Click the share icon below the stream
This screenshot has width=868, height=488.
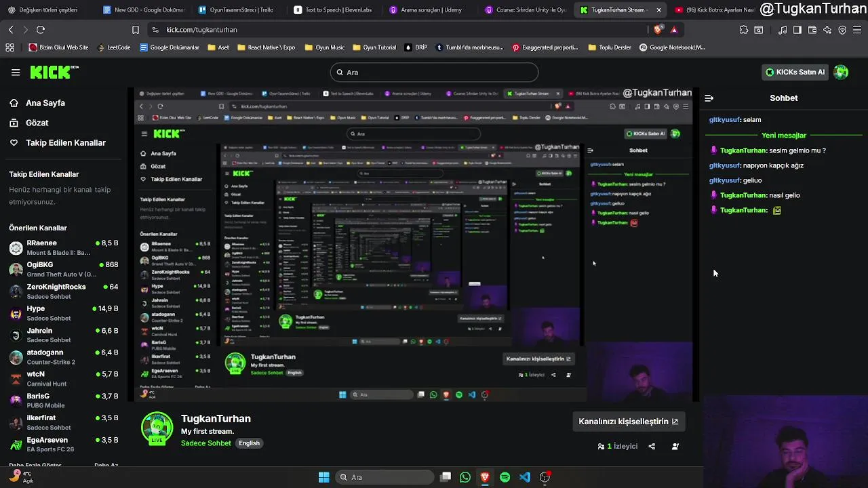[x=652, y=447]
